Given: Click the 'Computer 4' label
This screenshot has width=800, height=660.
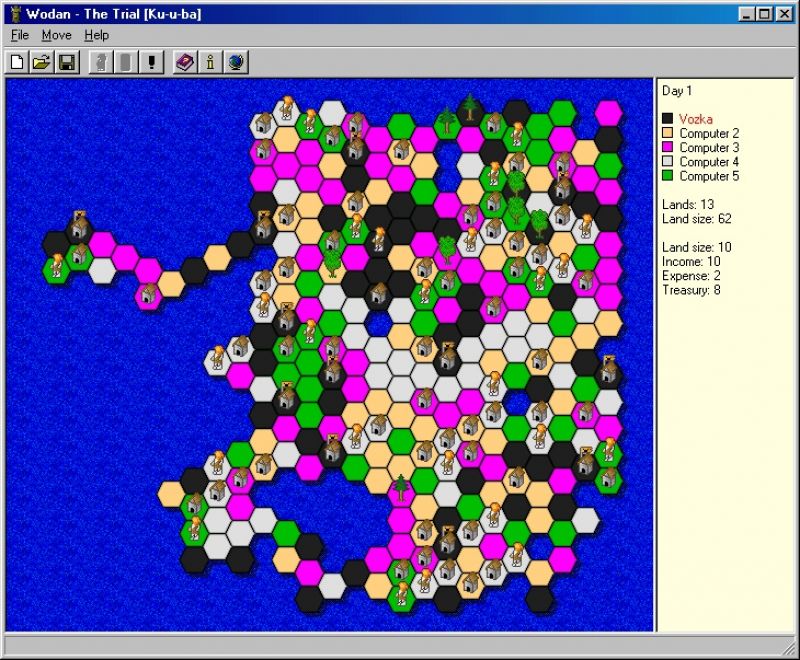Looking at the screenshot, I should (709, 162).
